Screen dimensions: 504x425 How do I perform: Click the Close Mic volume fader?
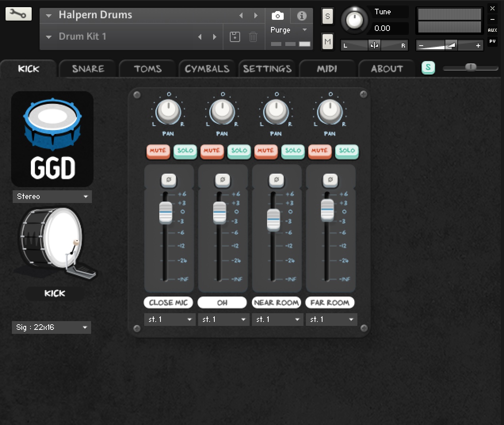pyautogui.click(x=166, y=213)
